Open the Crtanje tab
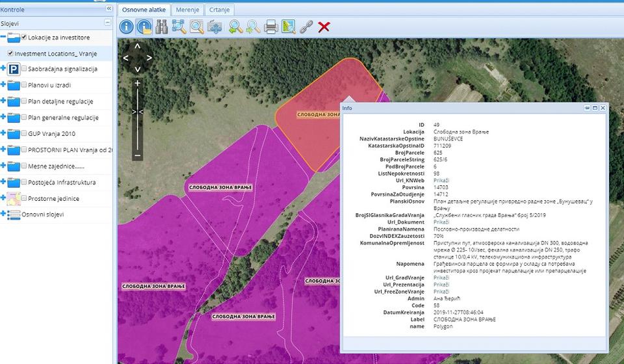 [x=219, y=10]
